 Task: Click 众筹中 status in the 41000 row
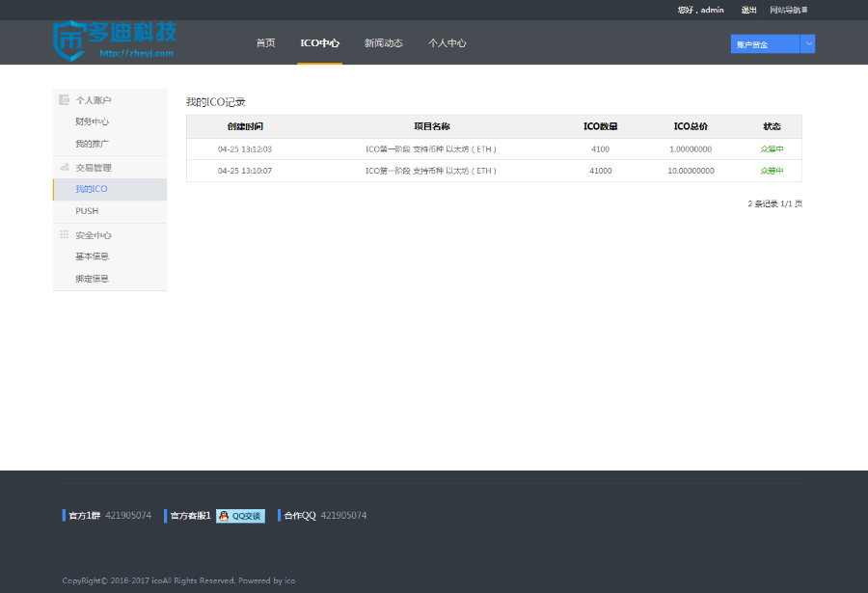772,171
